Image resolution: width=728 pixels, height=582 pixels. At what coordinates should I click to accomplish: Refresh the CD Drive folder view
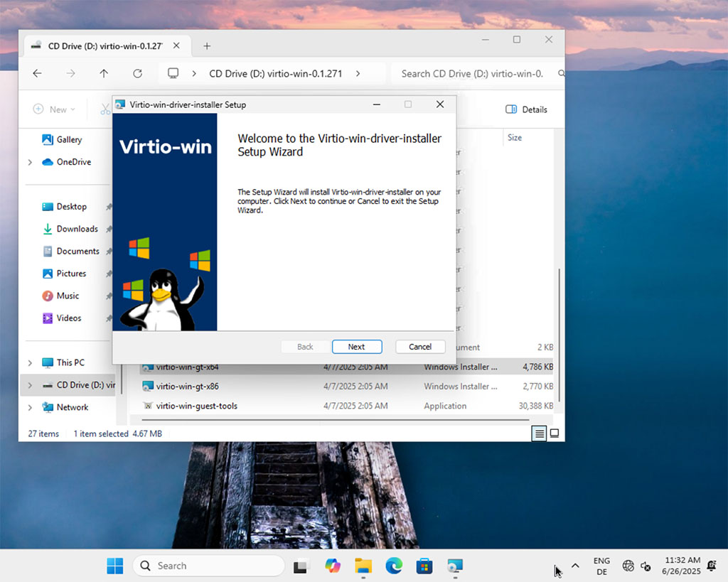click(137, 73)
